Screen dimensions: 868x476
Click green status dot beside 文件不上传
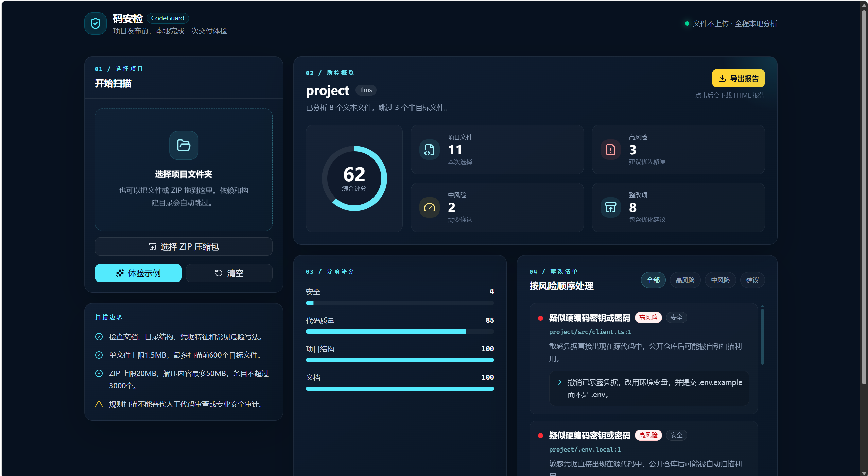pyautogui.click(x=687, y=23)
